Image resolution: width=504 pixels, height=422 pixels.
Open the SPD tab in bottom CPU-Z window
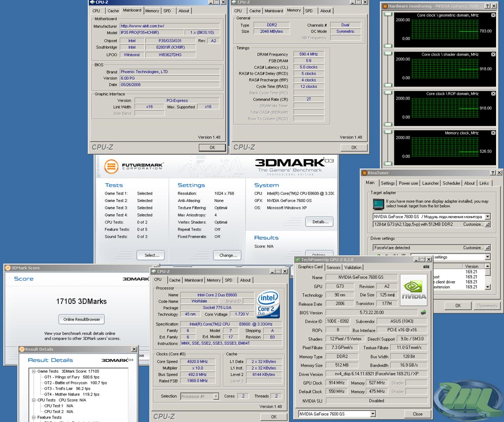coord(228,280)
